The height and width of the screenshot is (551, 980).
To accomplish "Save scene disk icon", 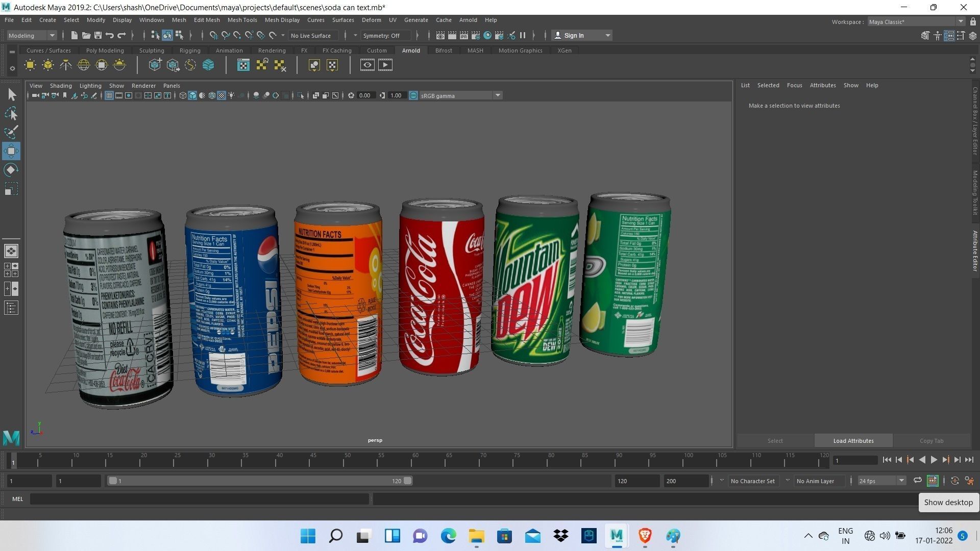I will pyautogui.click(x=97, y=35).
